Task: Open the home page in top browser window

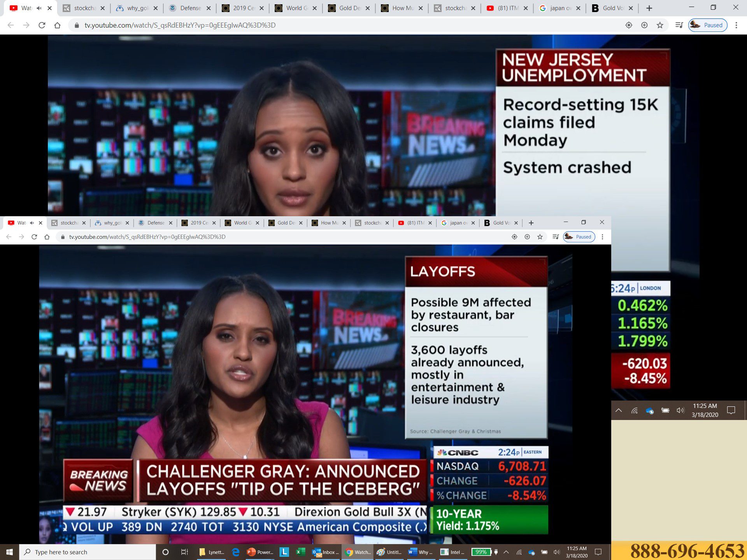Action: (x=57, y=25)
